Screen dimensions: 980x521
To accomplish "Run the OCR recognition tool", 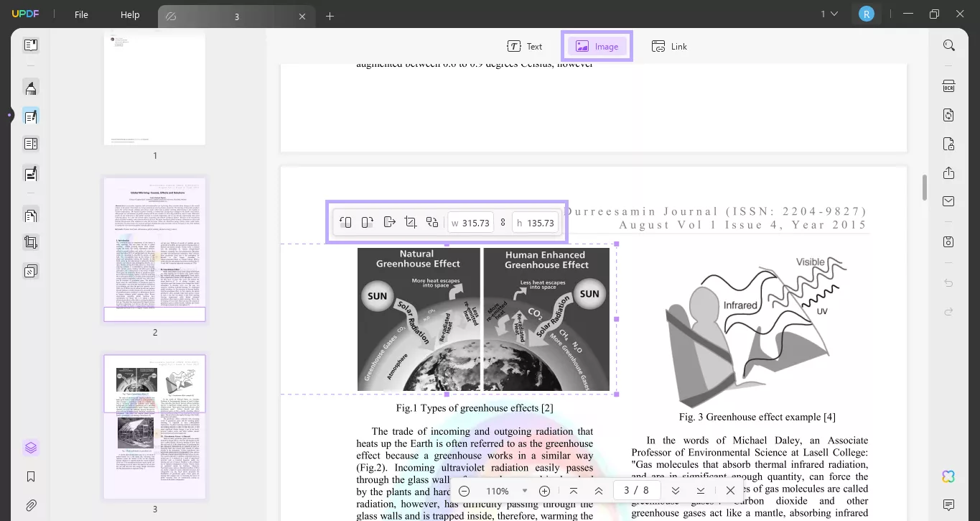I will [948, 86].
